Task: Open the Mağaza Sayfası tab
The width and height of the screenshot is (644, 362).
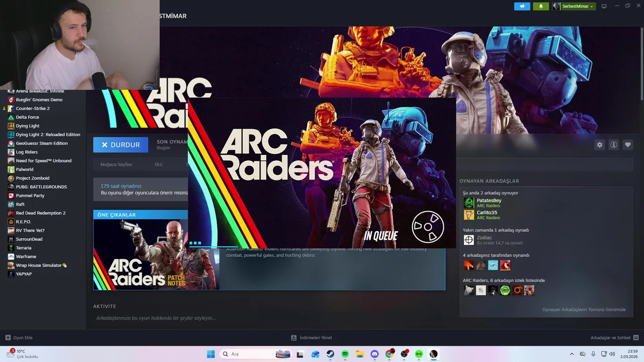Action: pos(116,164)
